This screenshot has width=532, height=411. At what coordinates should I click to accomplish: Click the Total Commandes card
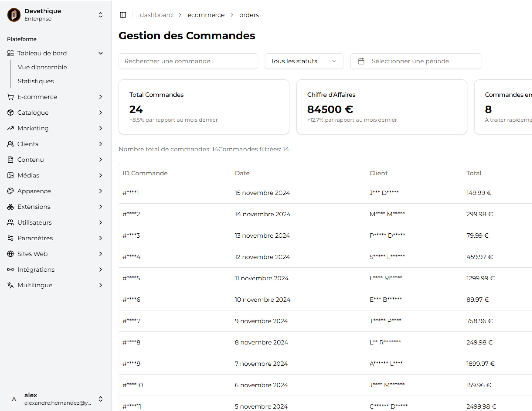204,107
